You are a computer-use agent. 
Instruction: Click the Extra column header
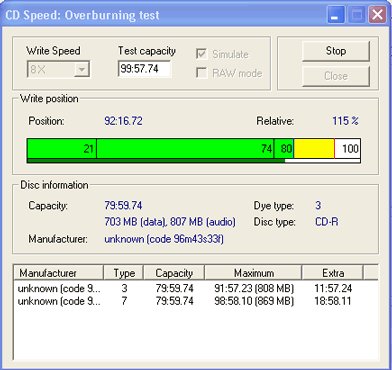click(x=333, y=273)
